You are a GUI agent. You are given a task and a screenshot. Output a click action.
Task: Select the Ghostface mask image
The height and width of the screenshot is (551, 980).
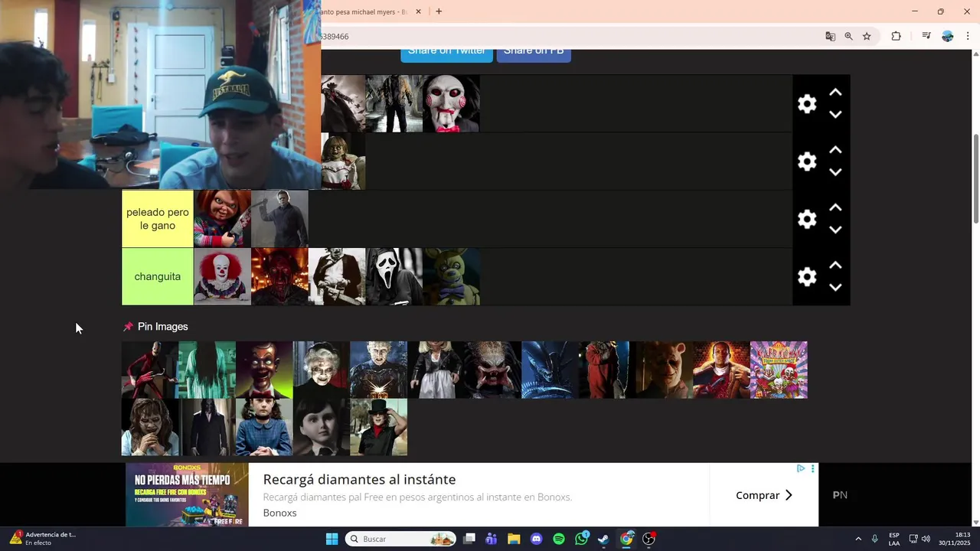click(x=394, y=276)
